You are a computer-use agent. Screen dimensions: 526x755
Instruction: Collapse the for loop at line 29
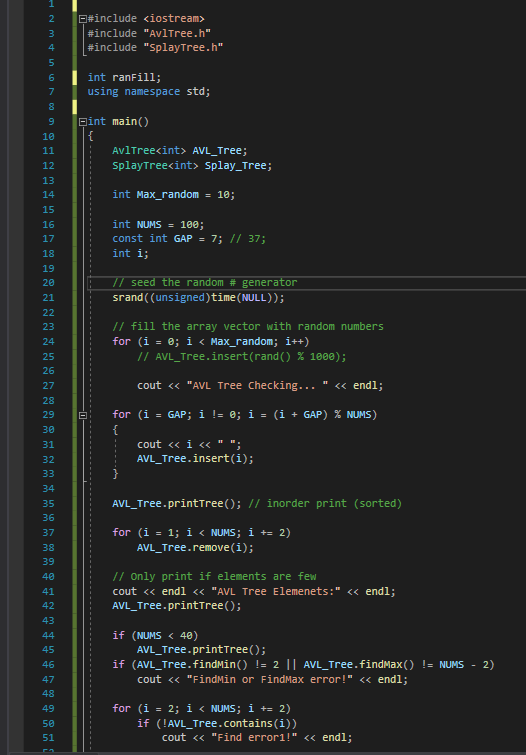tap(82, 415)
